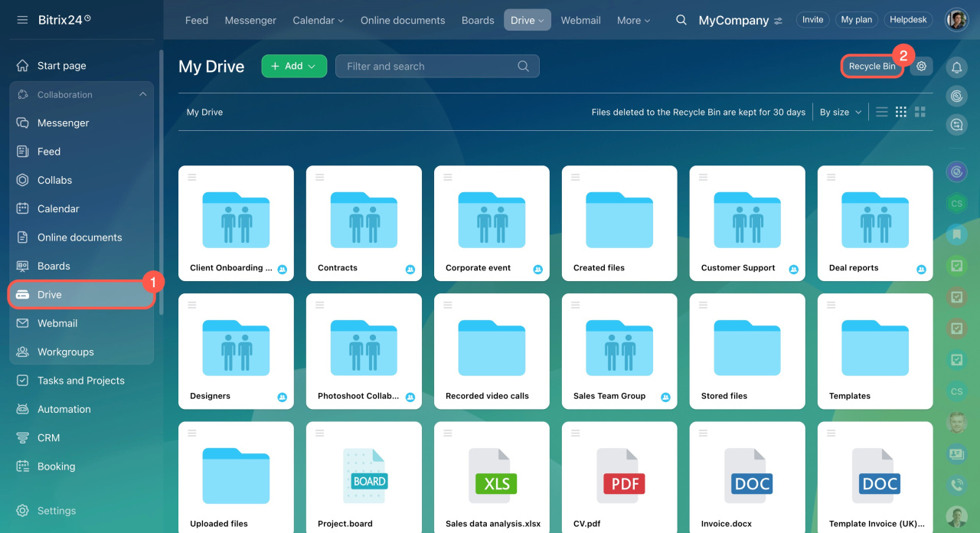
Task: Open CRM in the left sidebar
Action: tap(48, 438)
